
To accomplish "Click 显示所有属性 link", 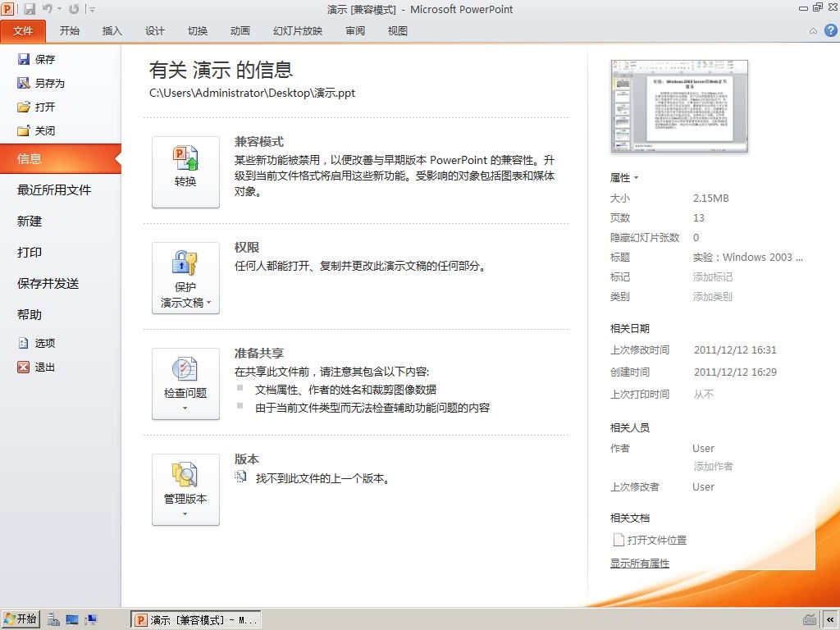I will 640,564.
